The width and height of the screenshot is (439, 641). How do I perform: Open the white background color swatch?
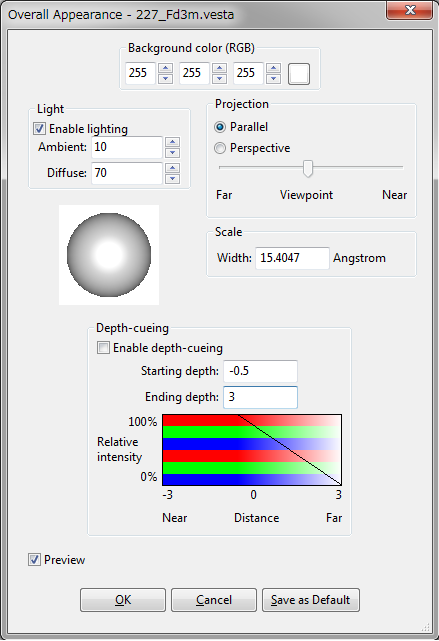[x=299, y=74]
